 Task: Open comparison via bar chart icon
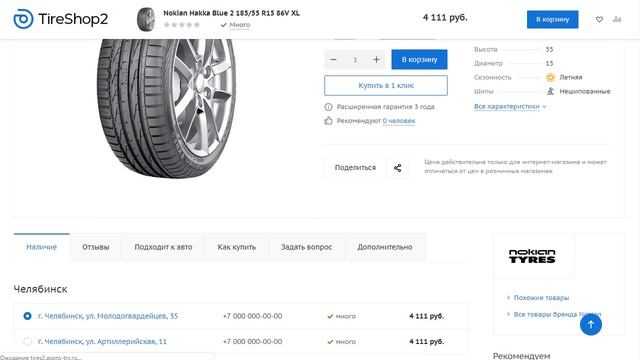click(x=617, y=19)
